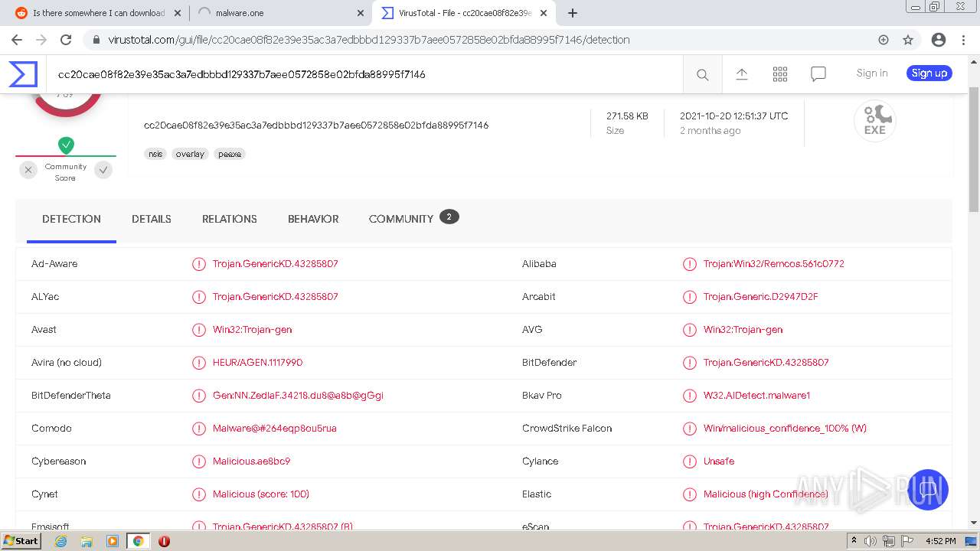
Task: Switch to the Reddit browser tab
Action: tap(100, 13)
